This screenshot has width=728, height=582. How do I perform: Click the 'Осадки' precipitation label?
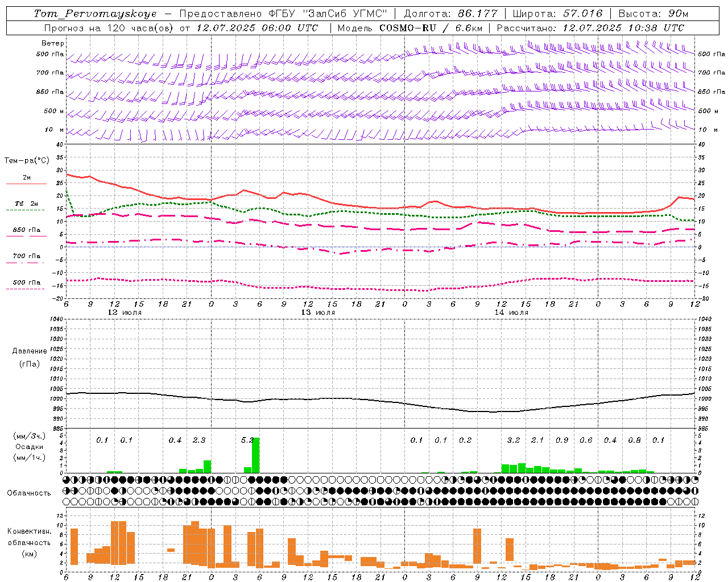click(x=30, y=447)
